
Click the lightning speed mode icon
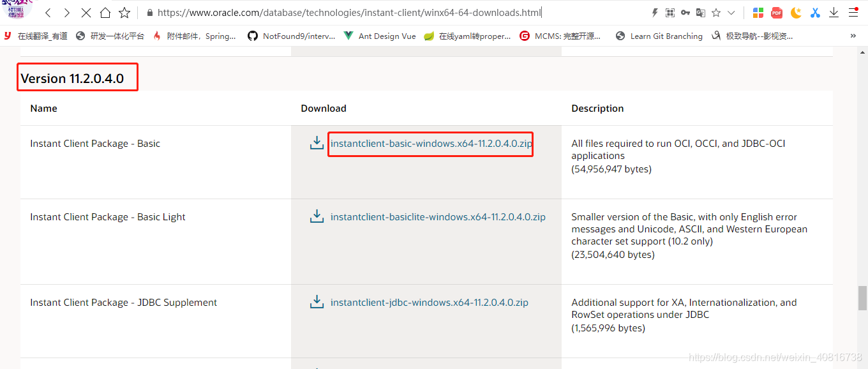[x=655, y=13]
